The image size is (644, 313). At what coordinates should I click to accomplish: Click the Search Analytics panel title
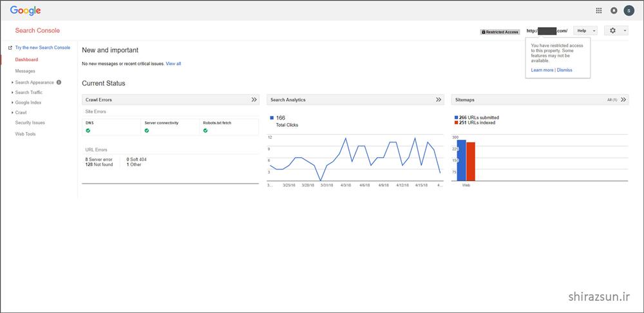[288, 100]
